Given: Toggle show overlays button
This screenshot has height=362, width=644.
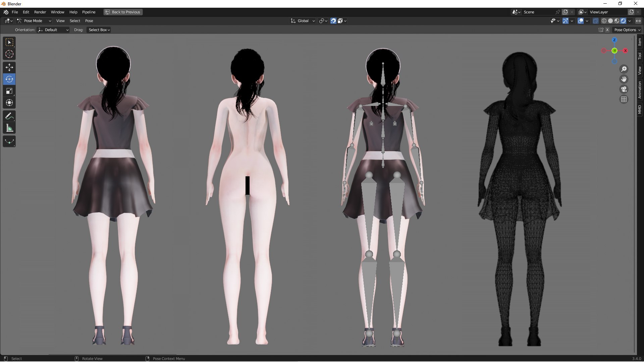Looking at the screenshot, I should 581,21.
